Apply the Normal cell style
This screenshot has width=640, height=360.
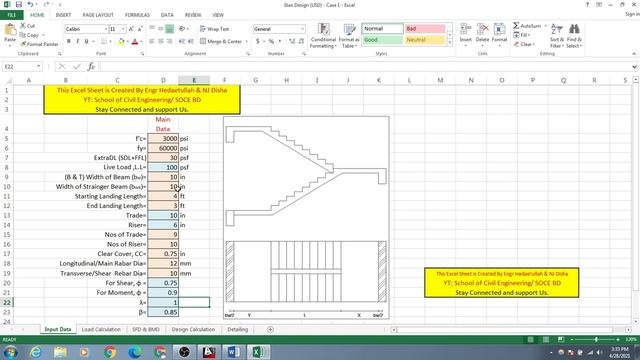382,29
